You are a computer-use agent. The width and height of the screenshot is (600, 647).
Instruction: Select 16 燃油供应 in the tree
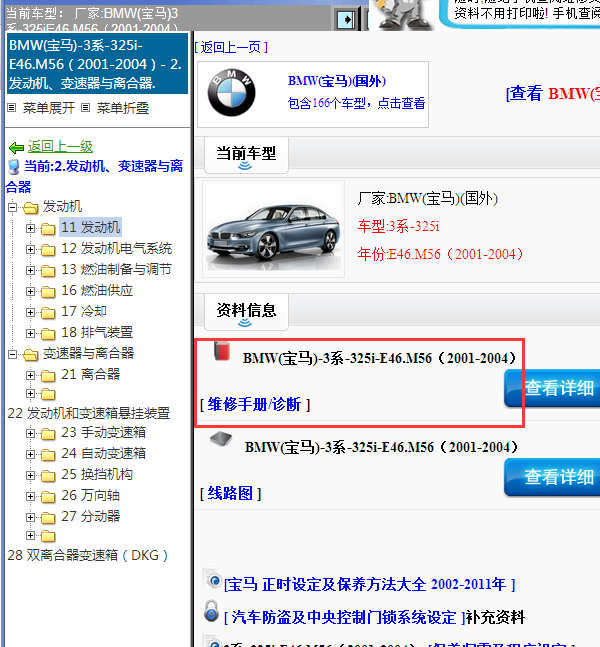pos(97,290)
